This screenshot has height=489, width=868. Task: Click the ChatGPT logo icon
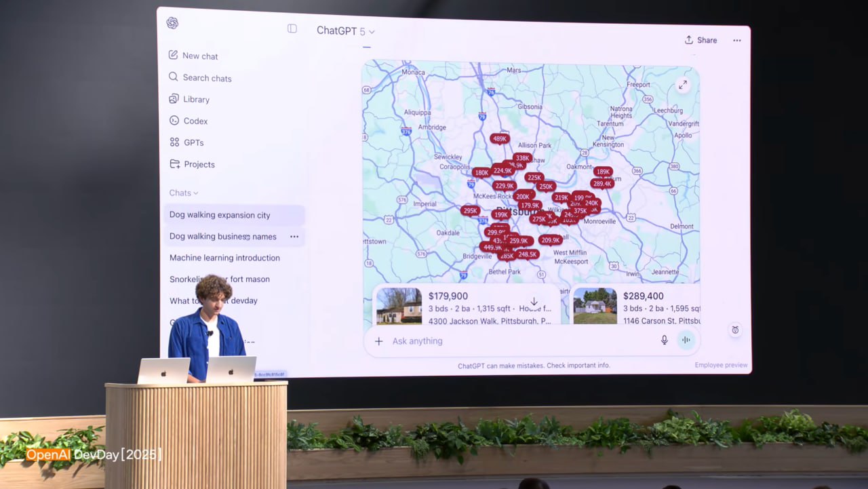[x=172, y=23]
